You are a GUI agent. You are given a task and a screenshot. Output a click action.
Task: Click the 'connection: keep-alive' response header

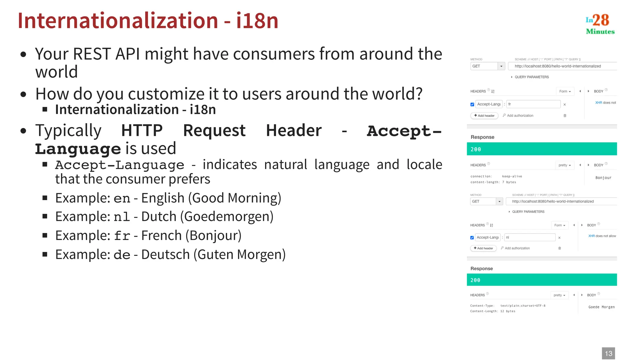pyautogui.click(x=496, y=176)
